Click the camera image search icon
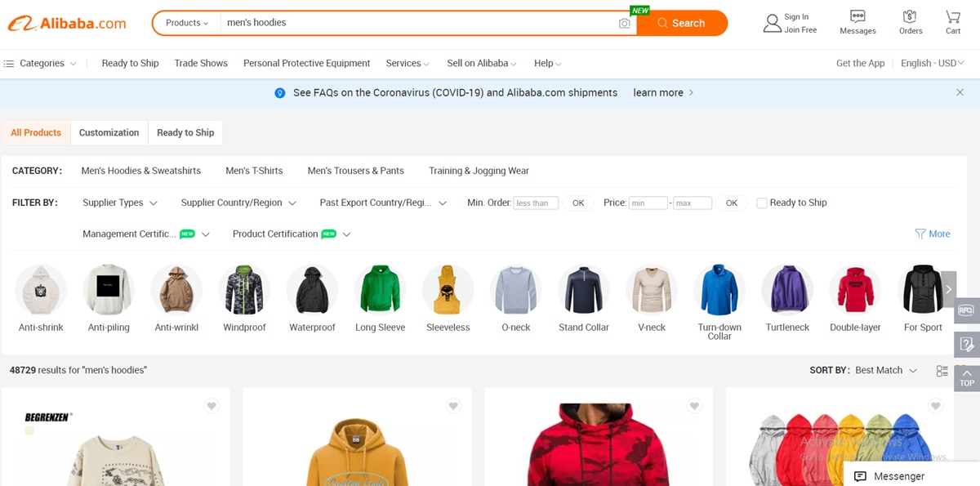 (x=624, y=24)
